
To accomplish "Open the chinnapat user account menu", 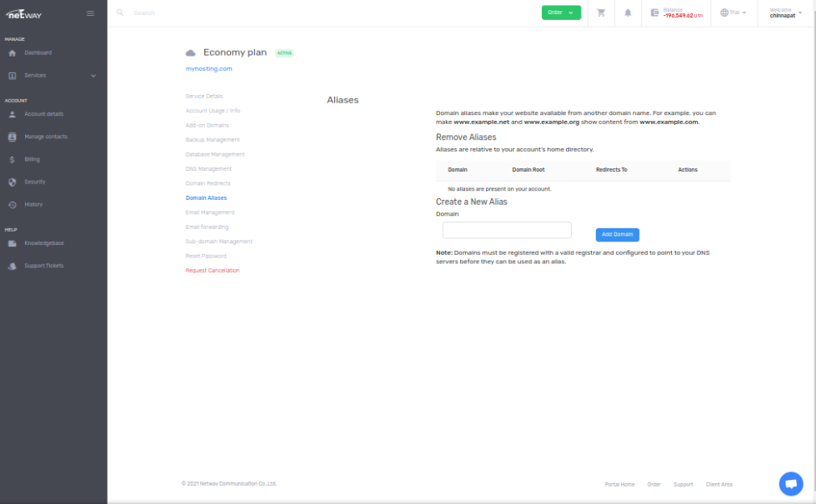I will tap(785, 12).
